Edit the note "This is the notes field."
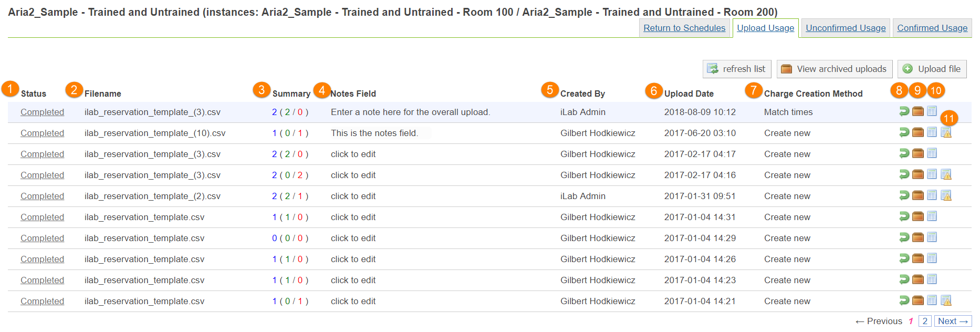The height and width of the screenshot is (332, 980). [374, 133]
